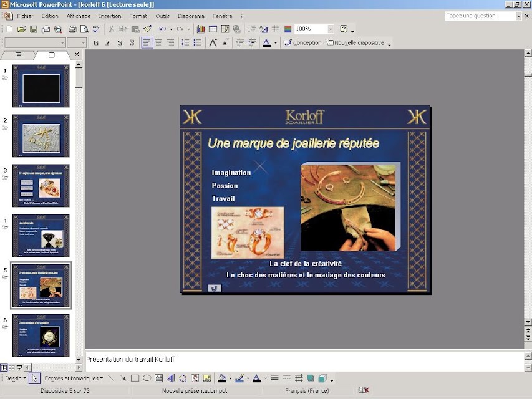Screen dimensions: 532x399
Task: Click Nouvelle diapositive button
Action: [x=355, y=43]
